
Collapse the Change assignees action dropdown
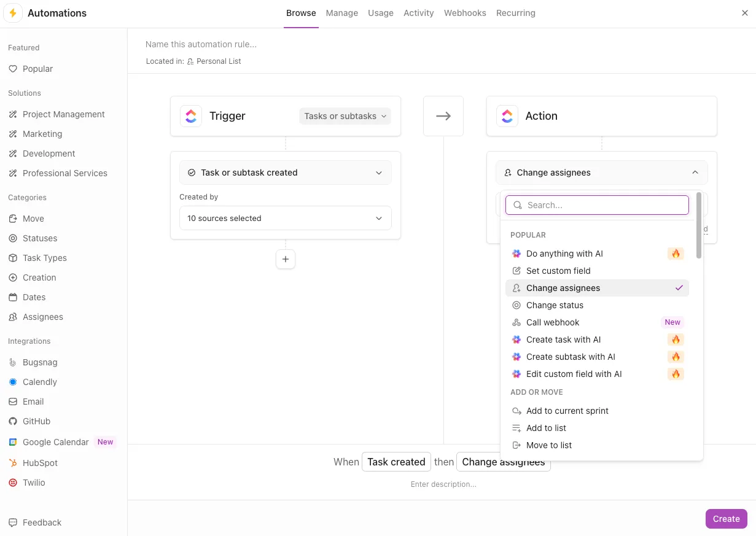(602, 173)
